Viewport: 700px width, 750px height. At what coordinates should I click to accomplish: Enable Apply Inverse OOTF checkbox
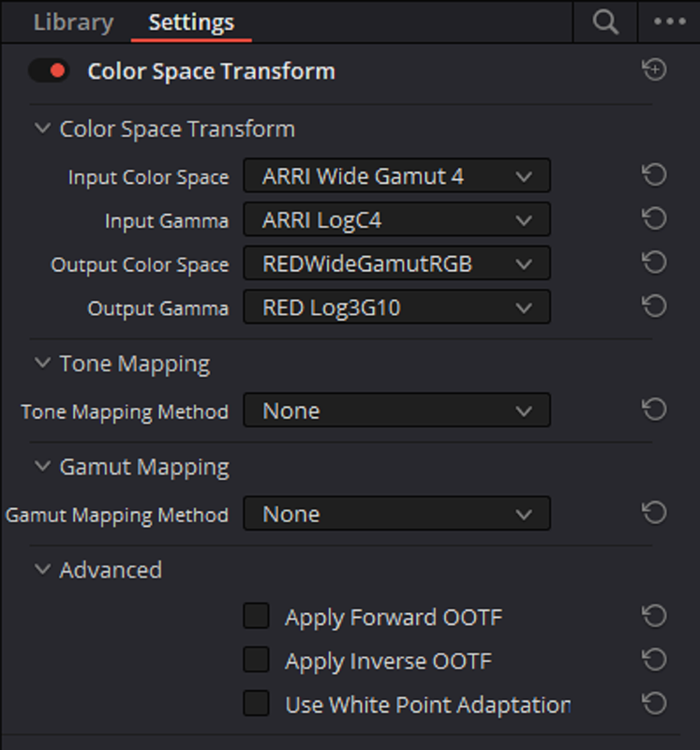click(256, 660)
